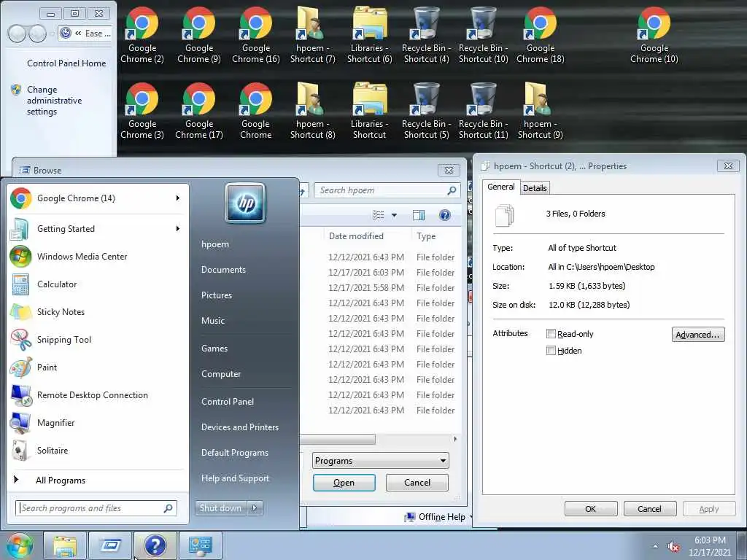
Task: Open Recycle Bin - Shortcut (10) icon
Action: pyautogui.click(x=483, y=35)
